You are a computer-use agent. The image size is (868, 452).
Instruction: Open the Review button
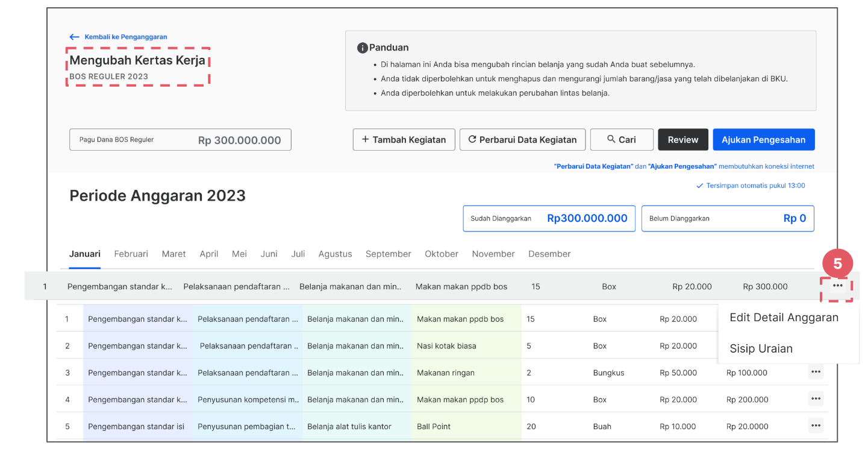point(682,139)
